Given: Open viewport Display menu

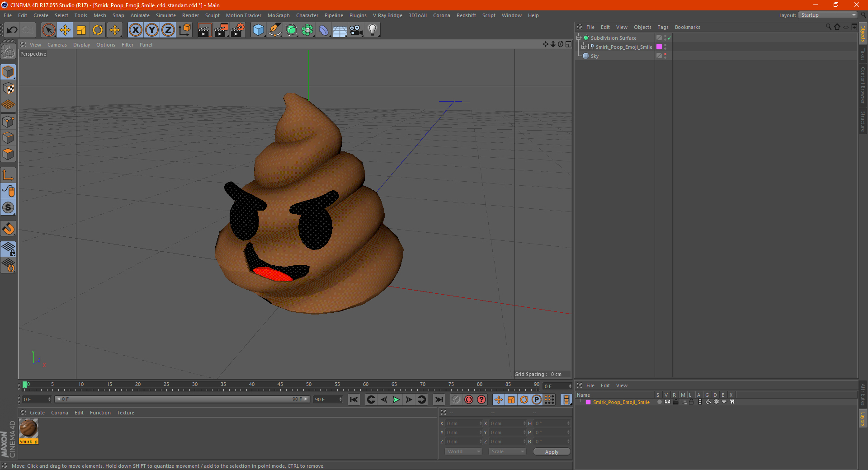Looking at the screenshot, I should click(81, 45).
